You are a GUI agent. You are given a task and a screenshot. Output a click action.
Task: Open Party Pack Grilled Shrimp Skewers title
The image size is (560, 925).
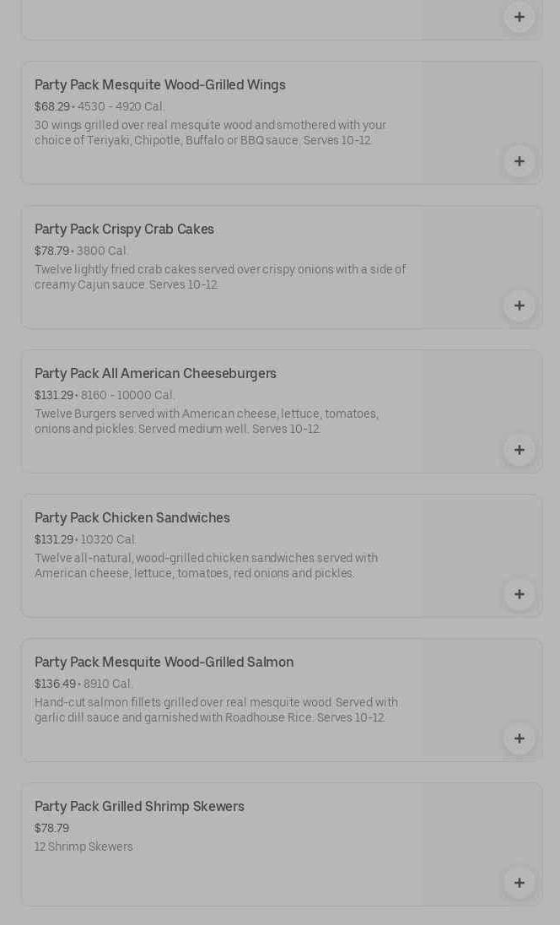click(139, 807)
